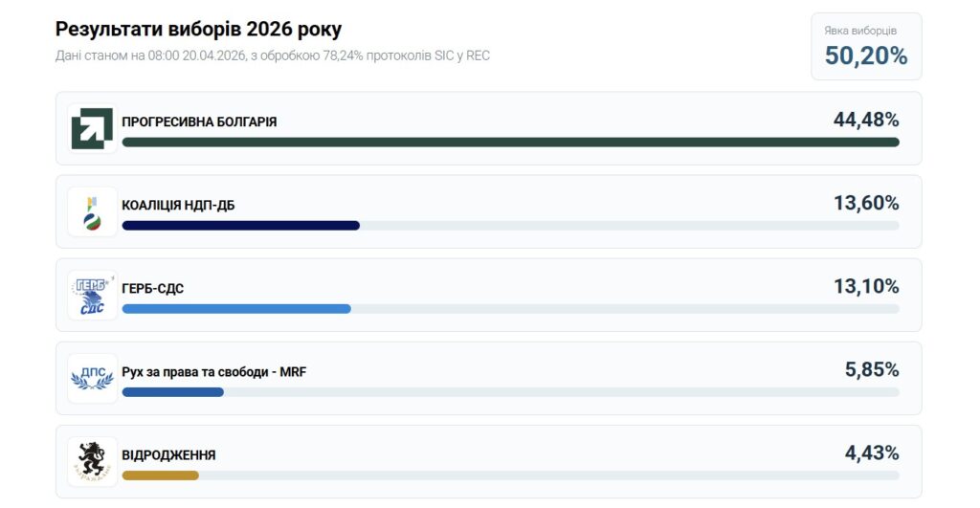Click the MRF blue progress bar

pos(172,392)
